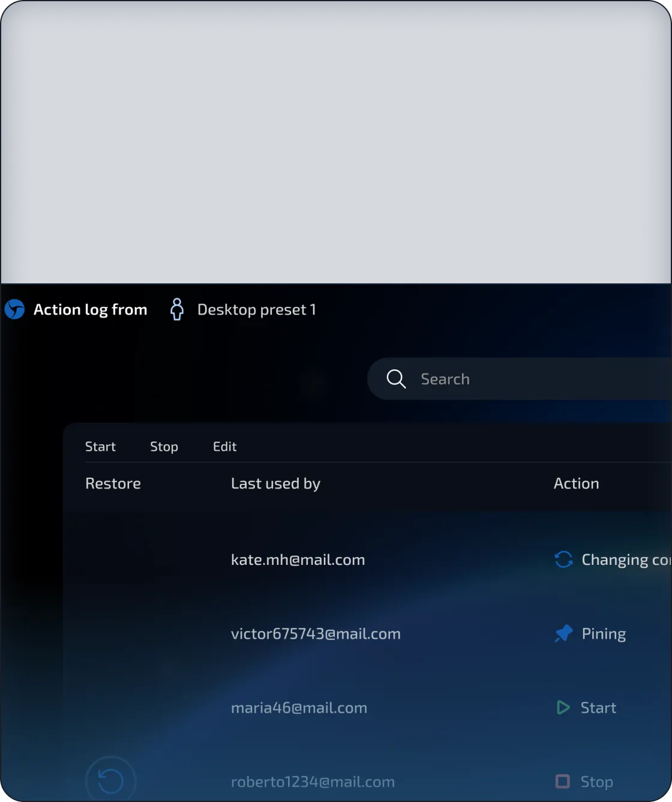Switch to the Stop tab
672x802 pixels.
pos(164,447)
